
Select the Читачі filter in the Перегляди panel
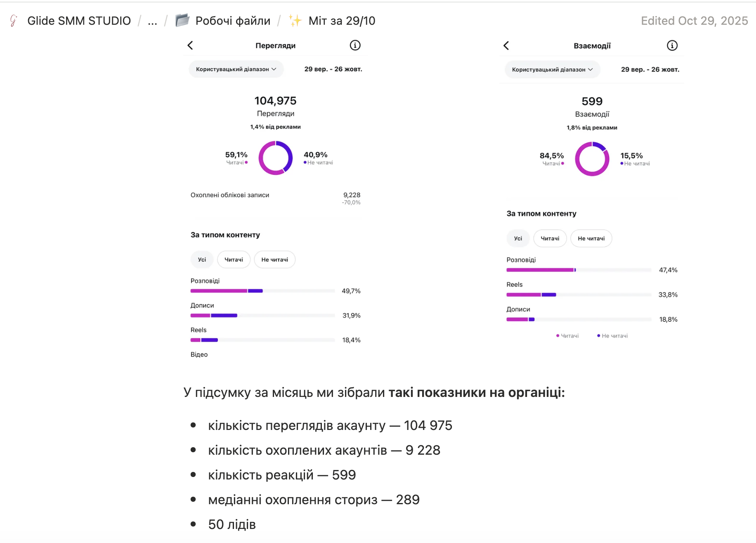click(x=234, y=260)
